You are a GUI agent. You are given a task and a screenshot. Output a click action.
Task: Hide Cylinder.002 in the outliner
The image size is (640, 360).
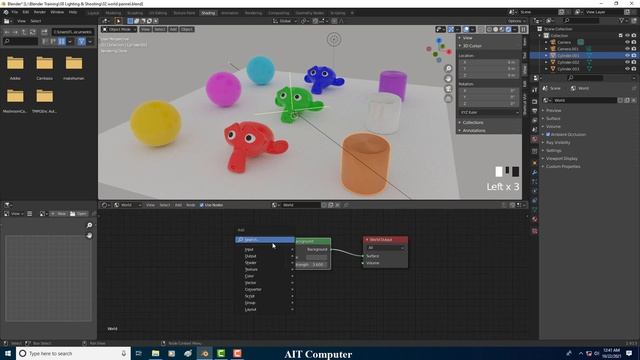click(x=627, y=62)
